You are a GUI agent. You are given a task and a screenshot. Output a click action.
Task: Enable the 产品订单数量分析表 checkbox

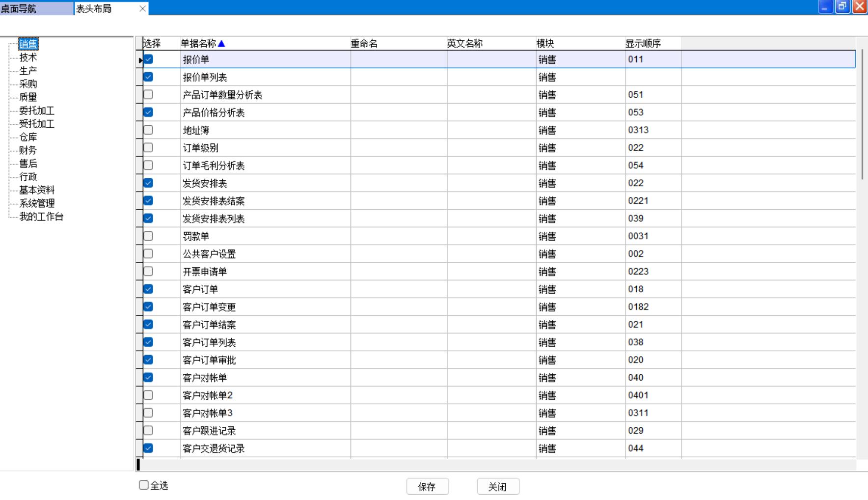point(148,95)
